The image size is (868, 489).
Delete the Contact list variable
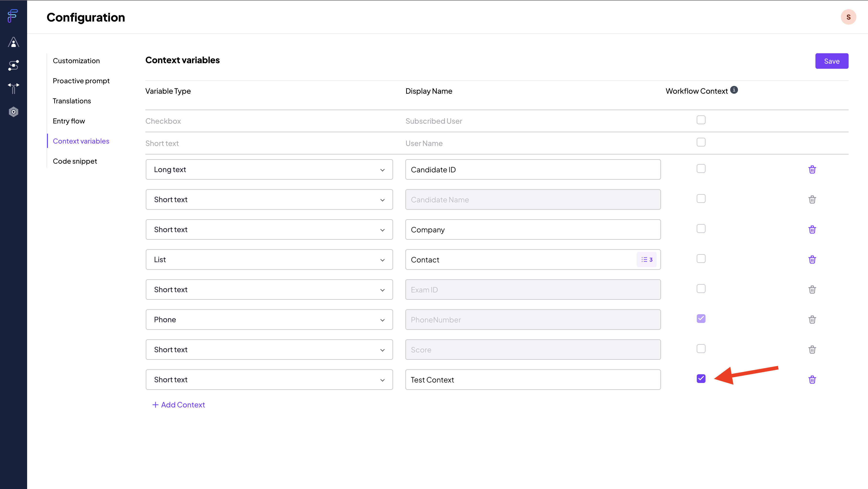[812, 259]
